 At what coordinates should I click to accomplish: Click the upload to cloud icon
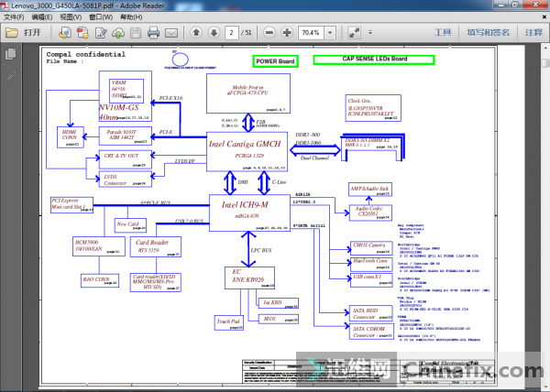coord(118,33)
